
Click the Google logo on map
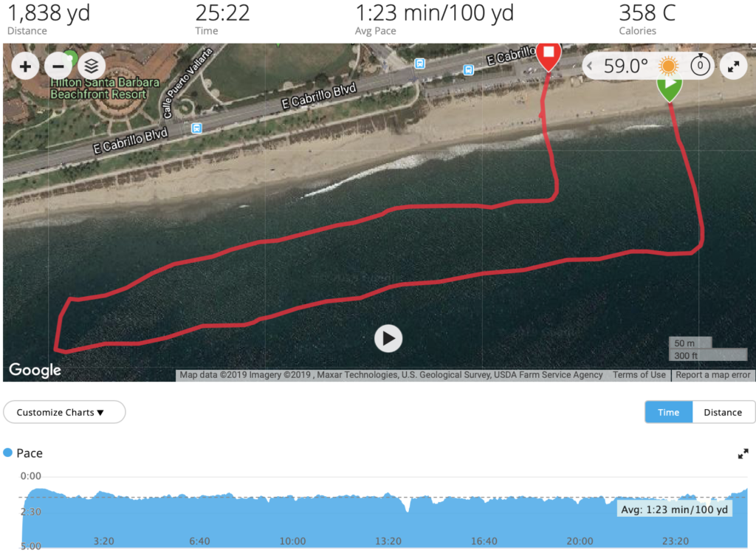pyautogui.click(x=35, y=370)
